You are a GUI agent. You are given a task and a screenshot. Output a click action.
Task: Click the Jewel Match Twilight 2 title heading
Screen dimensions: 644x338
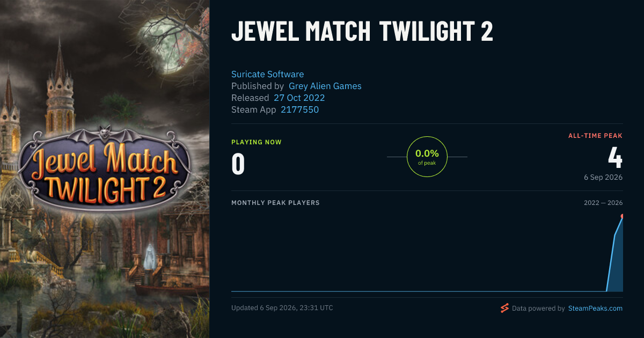[362, 32]
